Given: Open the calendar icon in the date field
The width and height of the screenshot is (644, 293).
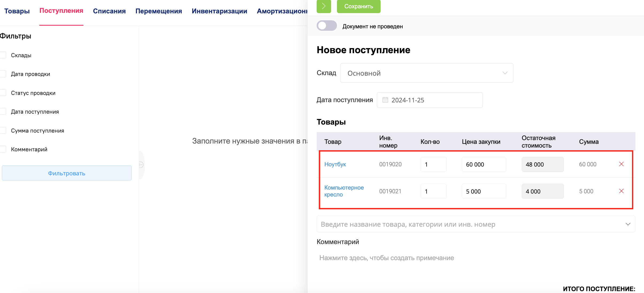Looking at the screenshot, I should click(385, 100).
